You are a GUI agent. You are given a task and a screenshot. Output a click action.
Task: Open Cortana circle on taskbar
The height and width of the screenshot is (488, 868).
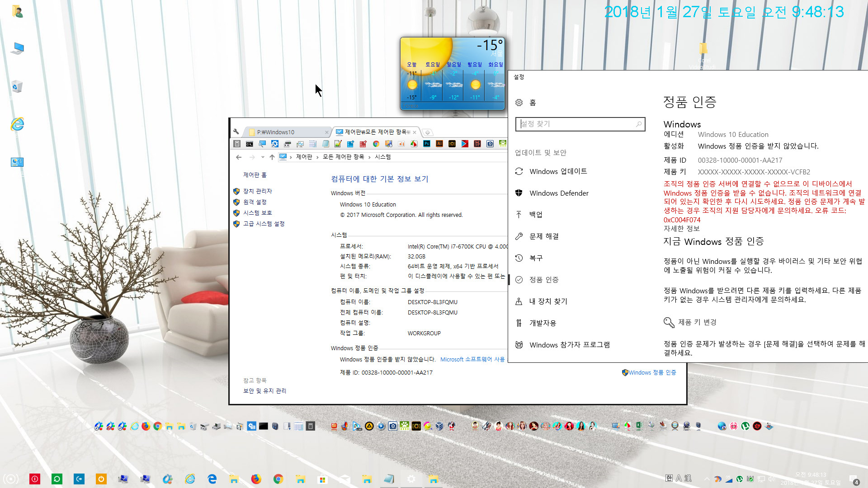tap(11, 479)
